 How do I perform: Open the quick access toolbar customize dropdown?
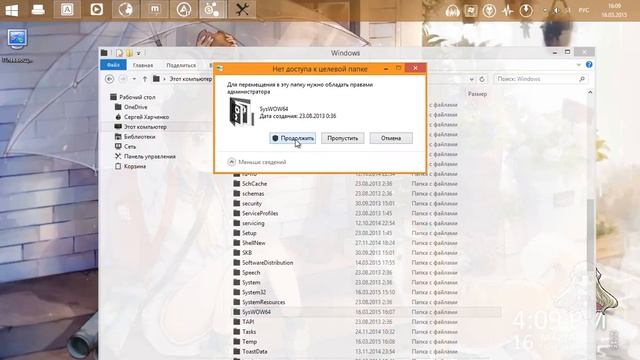click(139, 53)
